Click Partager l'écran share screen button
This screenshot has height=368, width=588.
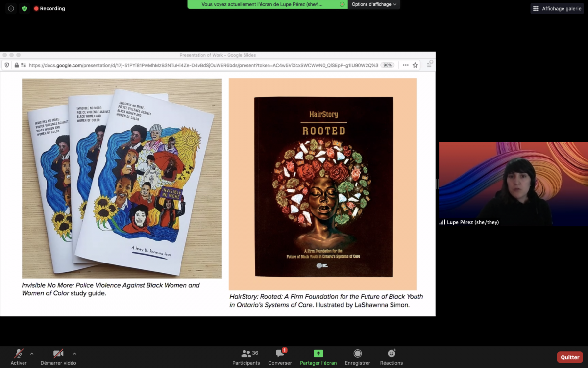click(318, 357)
